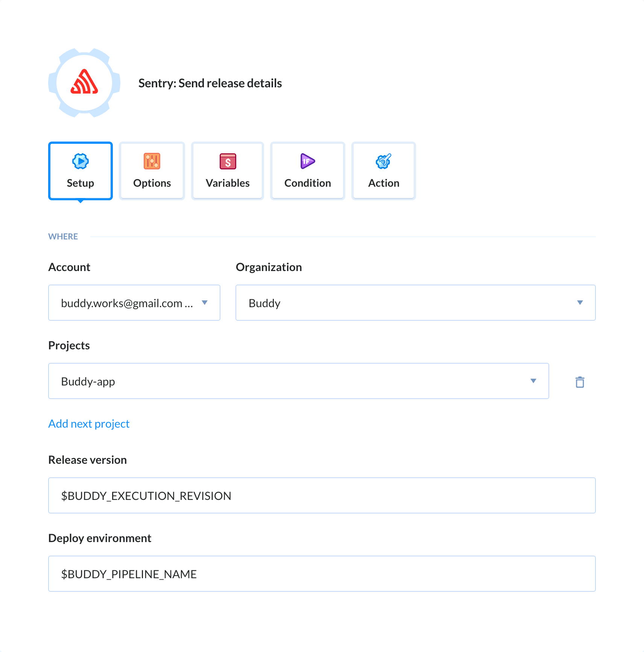
Task: Click the Sentry: Send release details title
Action: click(x=210, y=83)
